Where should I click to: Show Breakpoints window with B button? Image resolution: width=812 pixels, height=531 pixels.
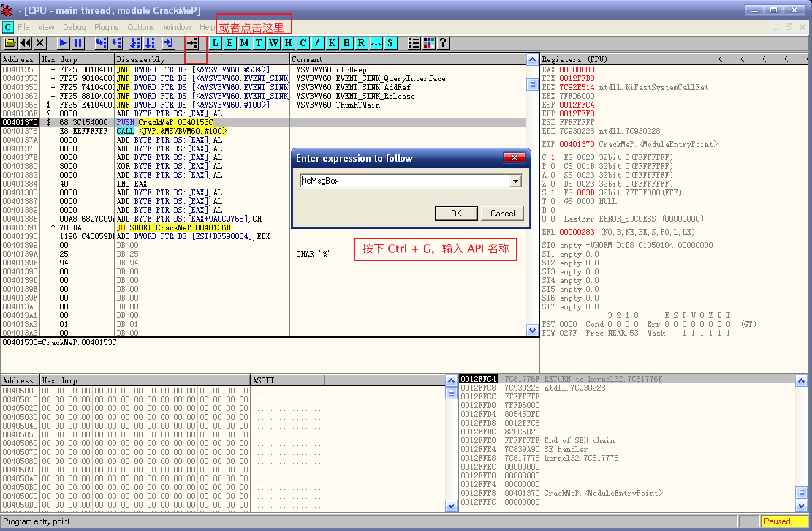pos(346,43)
